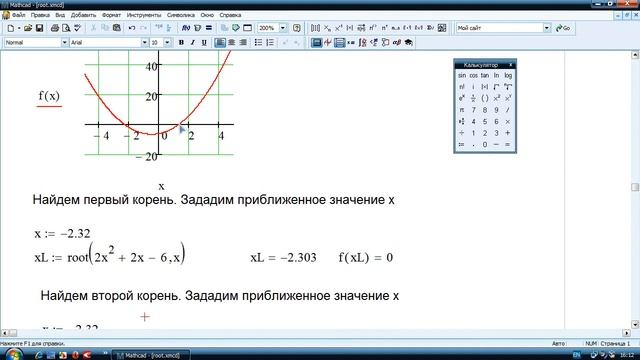Open Graph toolbar palette icon
The width and height of the screenshot is (640, 360).
tap(328, 42)
